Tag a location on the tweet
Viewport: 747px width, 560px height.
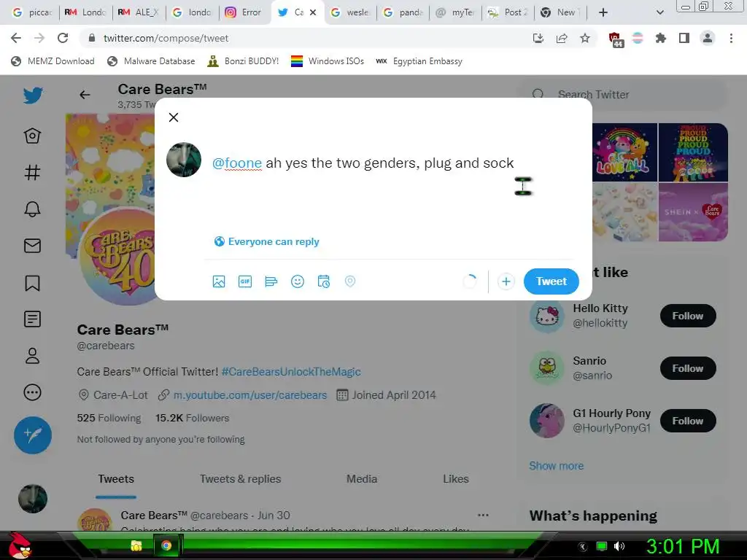349,281
